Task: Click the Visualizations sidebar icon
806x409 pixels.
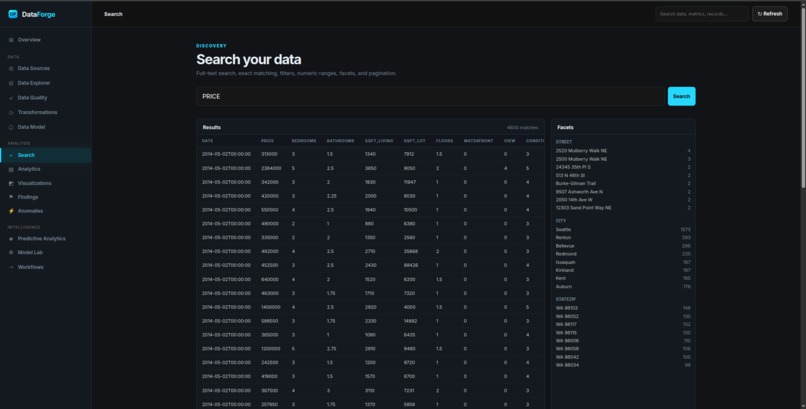Action: tap(11, 183)
